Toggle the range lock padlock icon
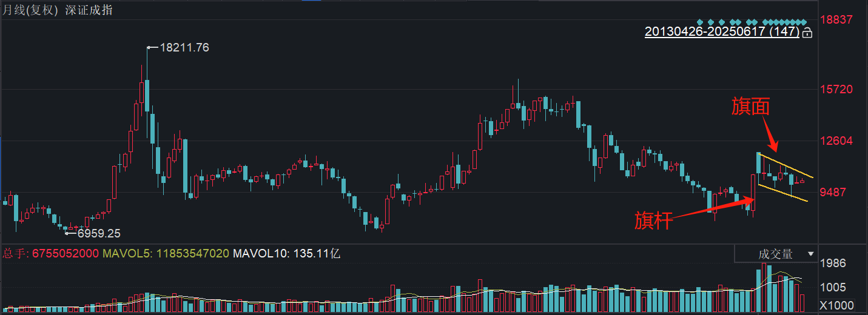The height and width of the screenshot is (315, 868). [807, 33]
